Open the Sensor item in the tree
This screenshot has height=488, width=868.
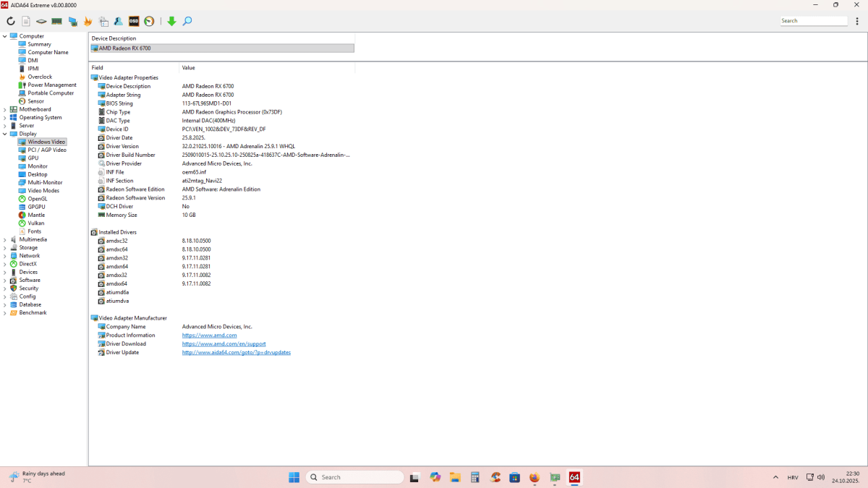click(x=35, y=101)
